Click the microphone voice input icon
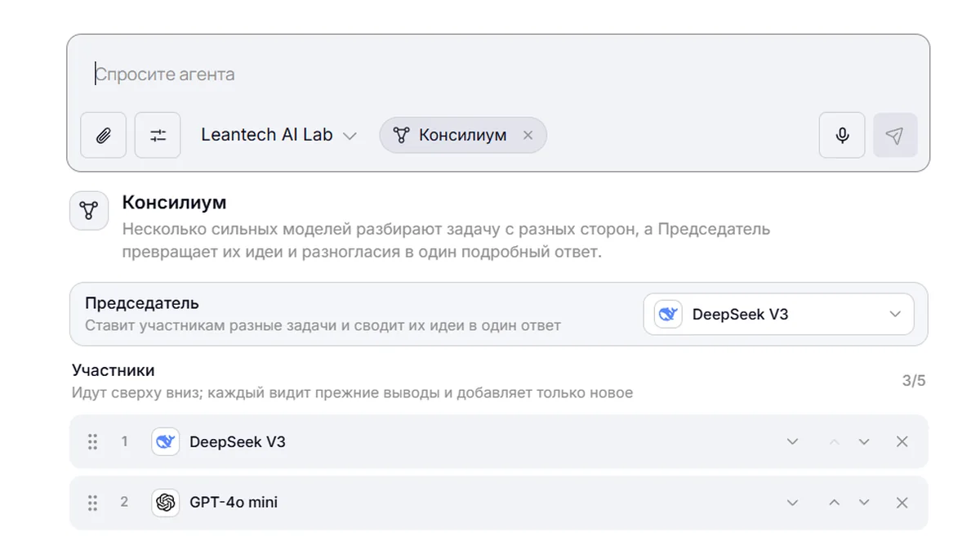 (842, 135)
